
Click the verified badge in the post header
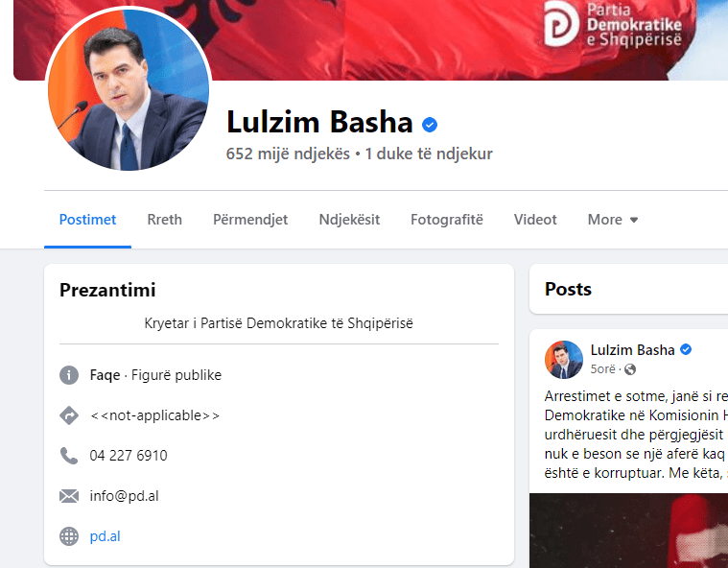[686, 349]
